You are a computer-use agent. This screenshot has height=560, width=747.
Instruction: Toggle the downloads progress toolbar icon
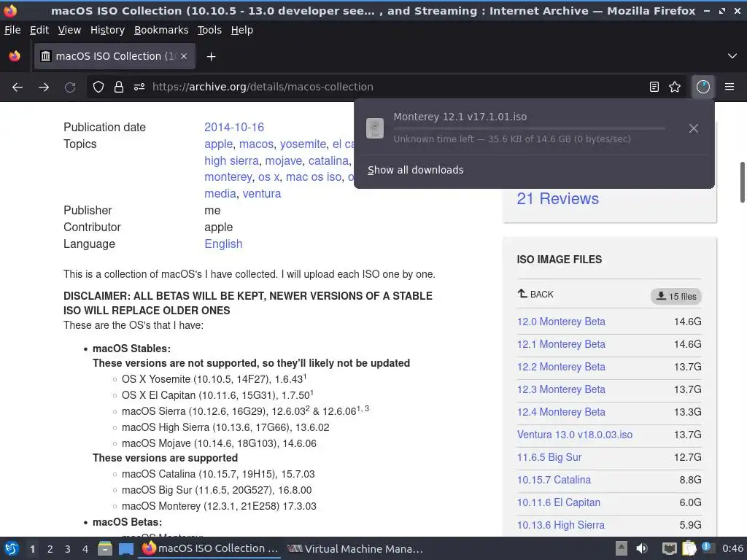[703, 87]
